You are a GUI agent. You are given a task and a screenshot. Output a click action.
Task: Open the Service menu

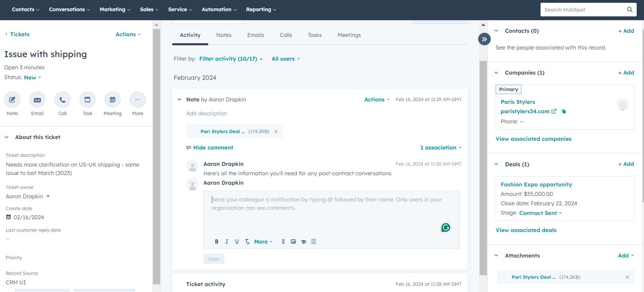[x=180, y=9]
